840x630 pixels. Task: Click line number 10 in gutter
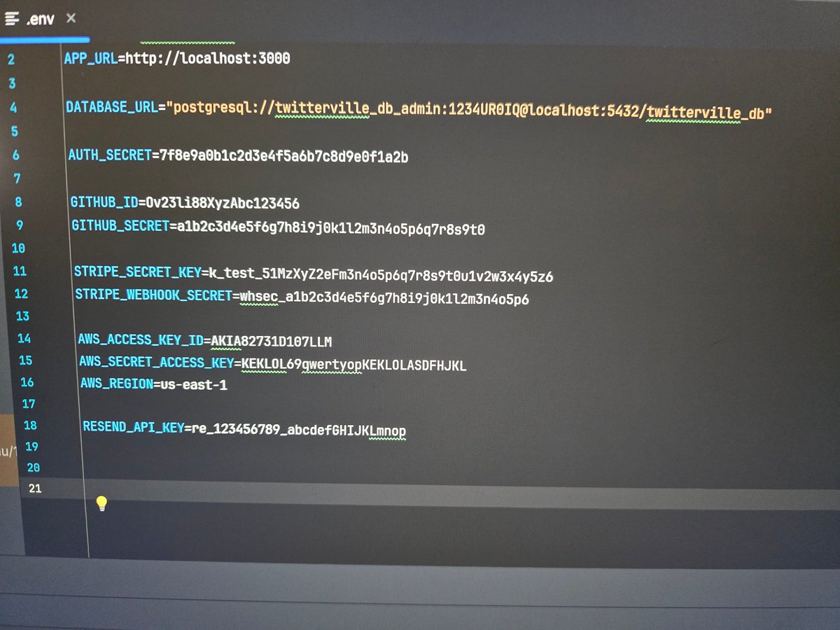(x=18, y=248)
